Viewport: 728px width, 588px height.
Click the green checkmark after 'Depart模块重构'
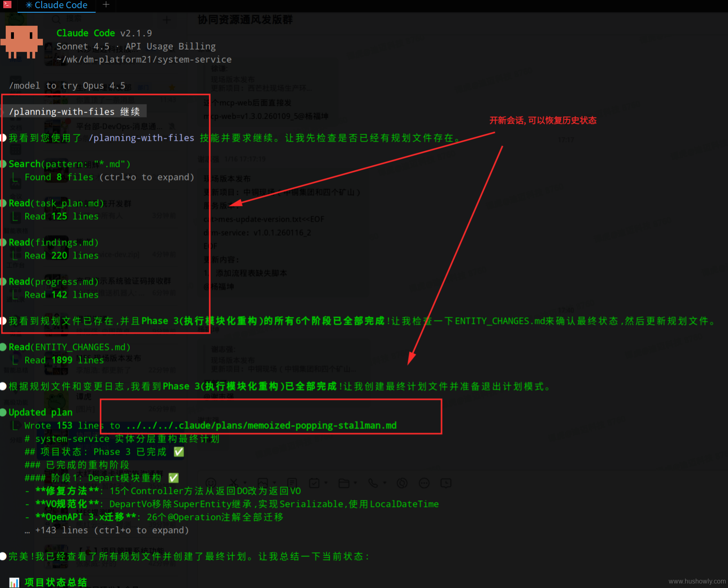coord(173,478)
